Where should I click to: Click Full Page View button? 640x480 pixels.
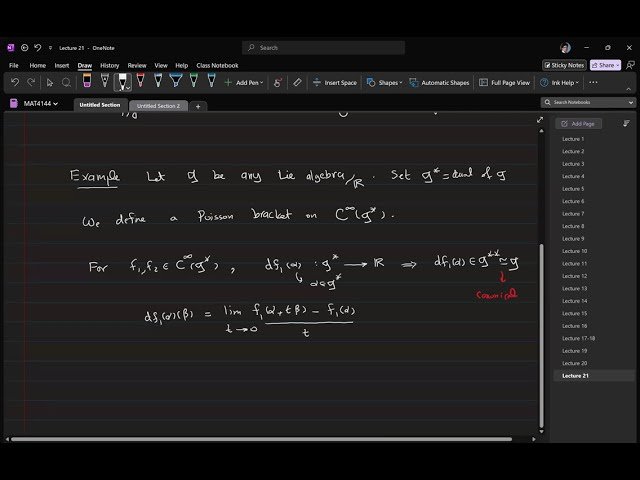504,82
